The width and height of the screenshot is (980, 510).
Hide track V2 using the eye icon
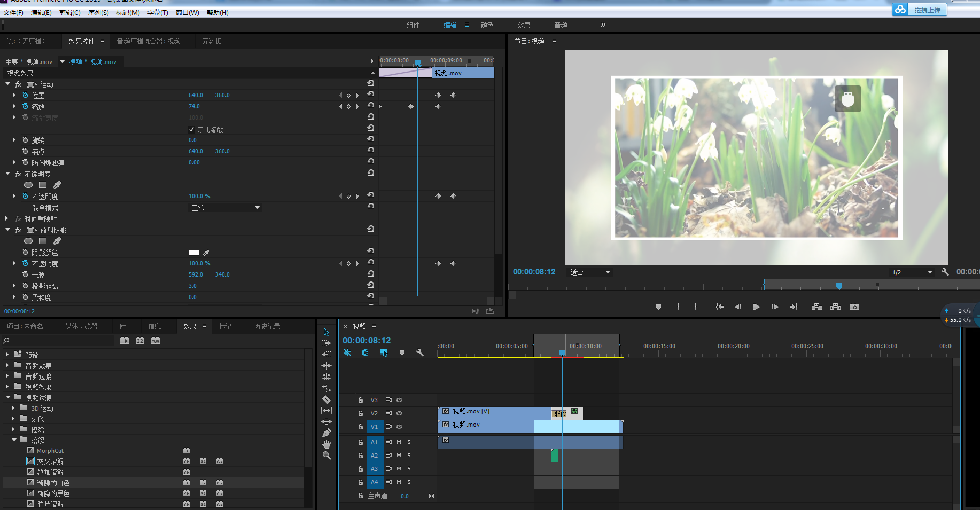(x=399, y=413)
